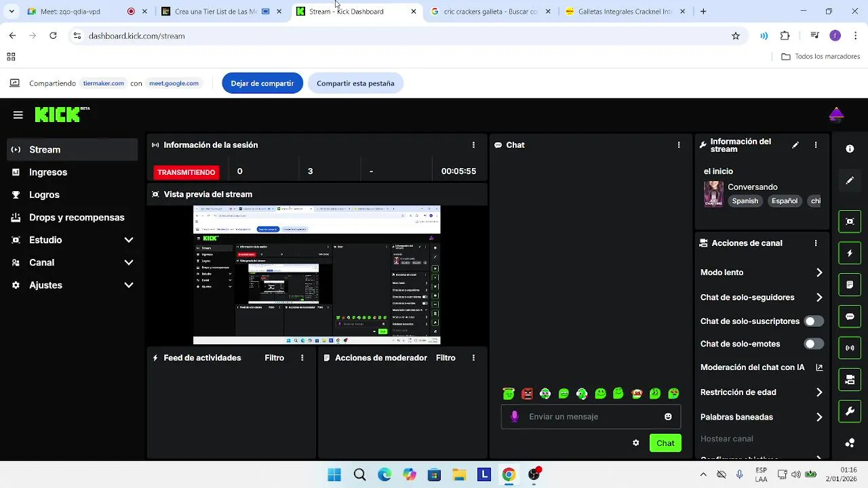Click the meet.google.com link in share bar
The height and width of the screenshot is (488, 868).
click(174, 83)
